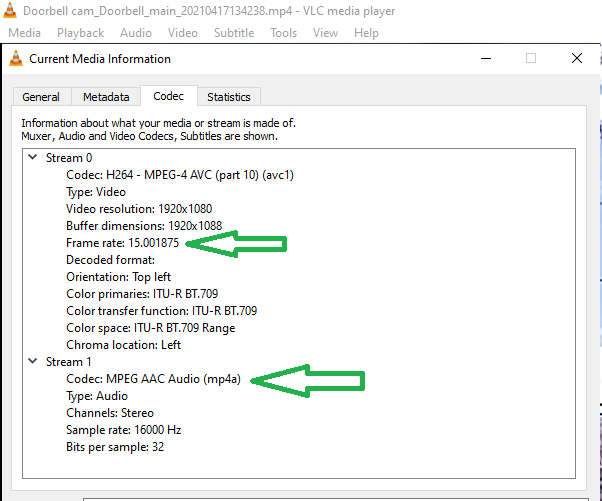Viewport: 602px width, 501px height.
Task: Close the Current Media Information dialog
Action: click(x=577, y=58)
